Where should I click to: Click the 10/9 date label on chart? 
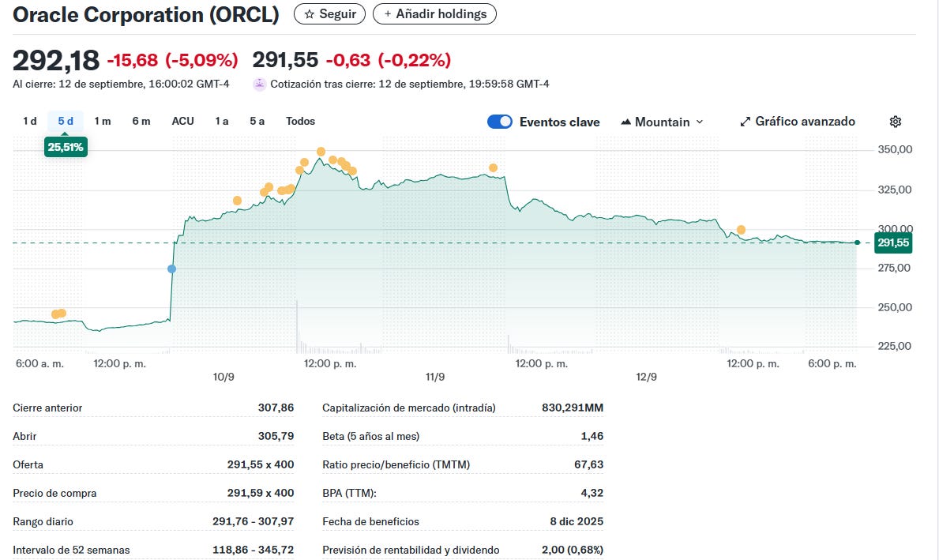(223, 377)
